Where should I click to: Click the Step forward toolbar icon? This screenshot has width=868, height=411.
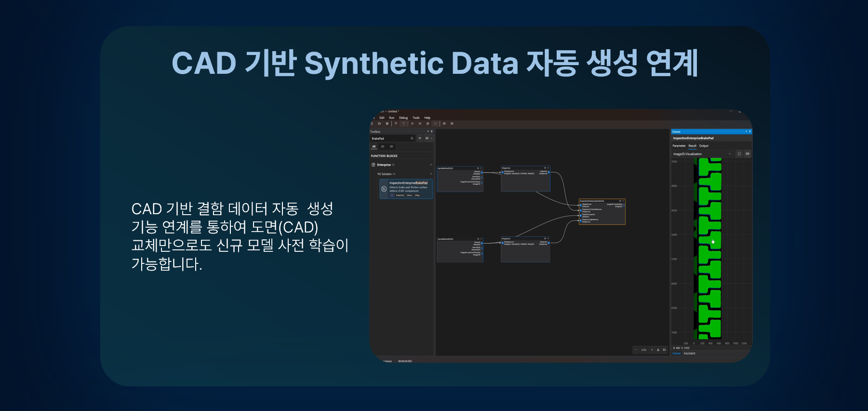point(420,123)
